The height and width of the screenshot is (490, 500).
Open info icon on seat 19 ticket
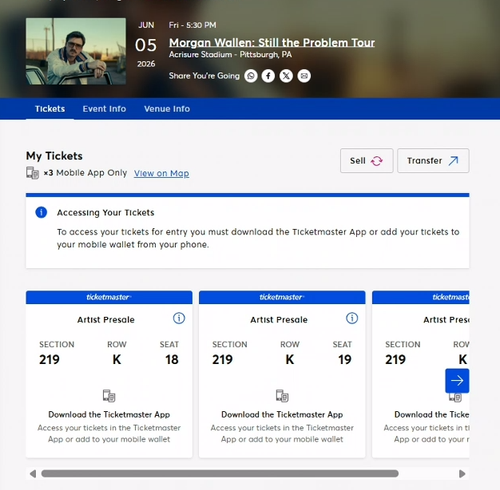tap(352, 318)
